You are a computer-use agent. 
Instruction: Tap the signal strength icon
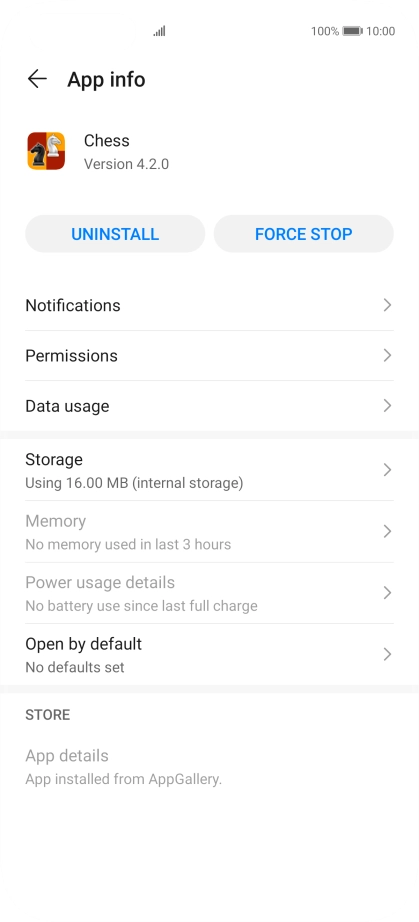click(x=159, y=31)
